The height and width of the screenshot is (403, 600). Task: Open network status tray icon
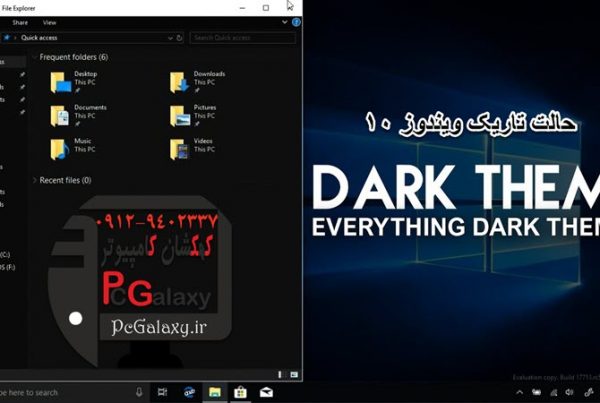tap(554, 392)
